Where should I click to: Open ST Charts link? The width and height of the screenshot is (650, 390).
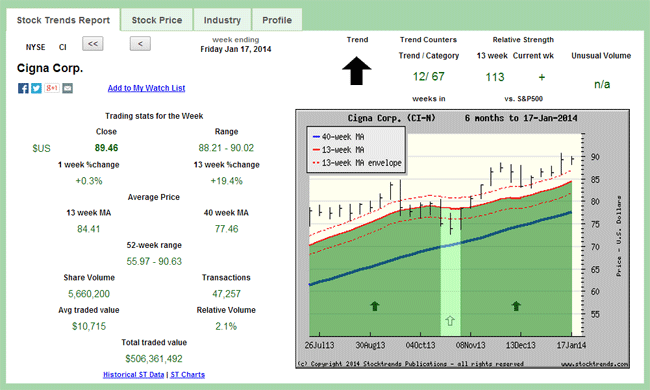[187, 375]
